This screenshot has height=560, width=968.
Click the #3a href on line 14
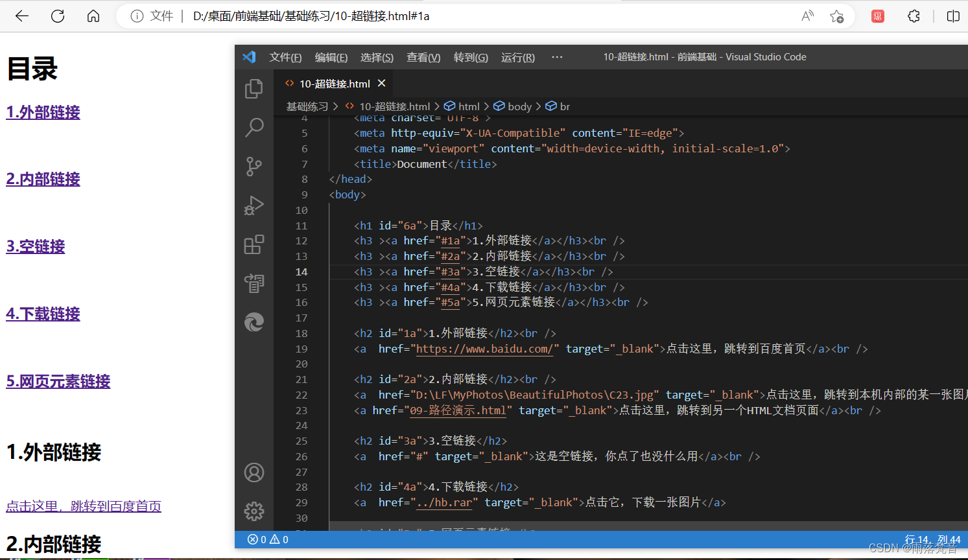pyautogui.click(x=451, y=272)
